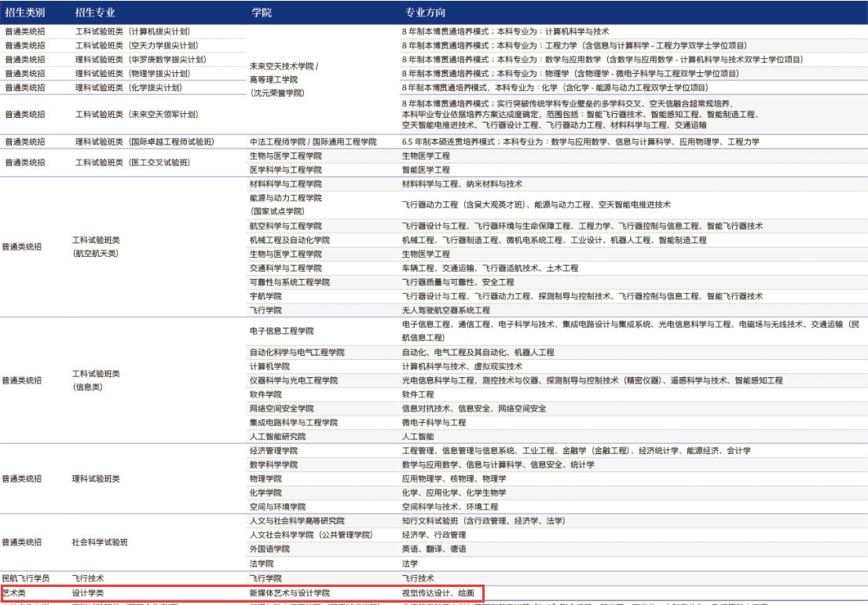868x605 pixels.
Task: Click 可靠性与系统工程学院 cell
Action: tap(290, 282)
